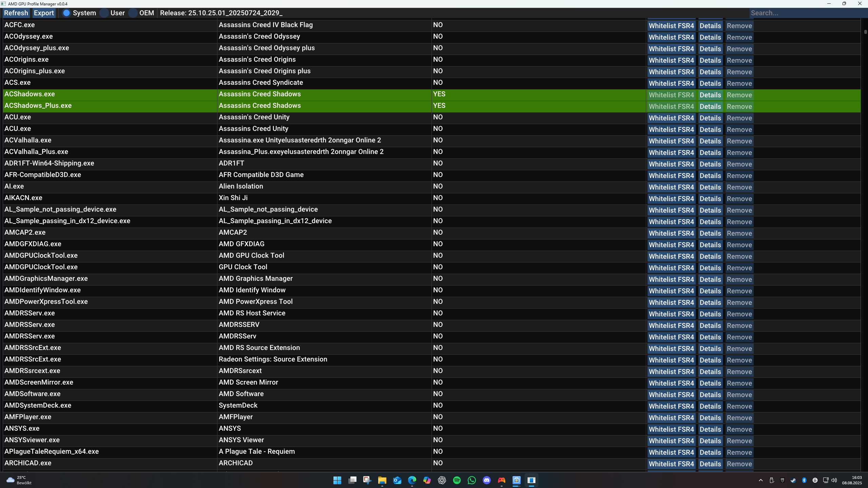The image size is (868, 488).
Task: Open Microsoft Edge from taskbar
Action: (412, 480)
